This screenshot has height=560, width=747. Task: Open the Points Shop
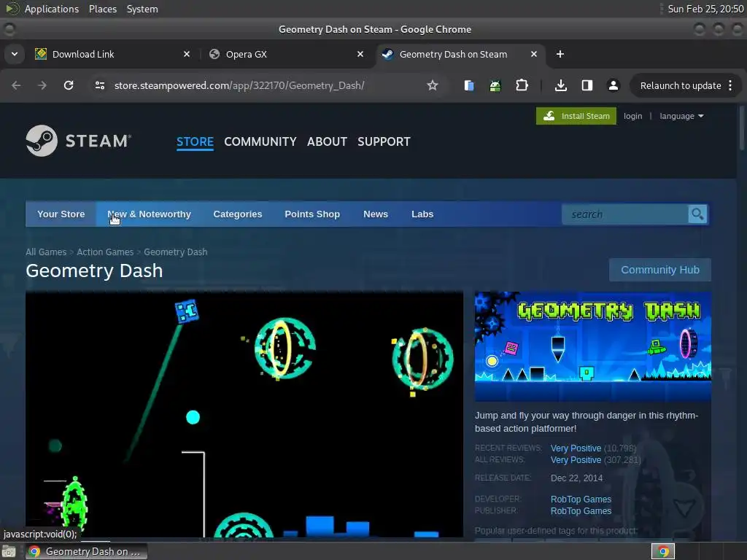pos(312,214)
